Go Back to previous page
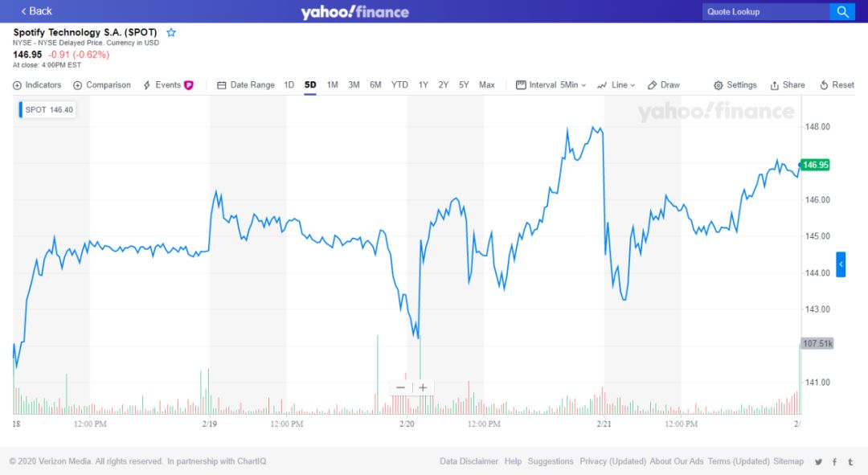This screenshot has height=475, width=868. pyautogui.click(x=36, y=11)
